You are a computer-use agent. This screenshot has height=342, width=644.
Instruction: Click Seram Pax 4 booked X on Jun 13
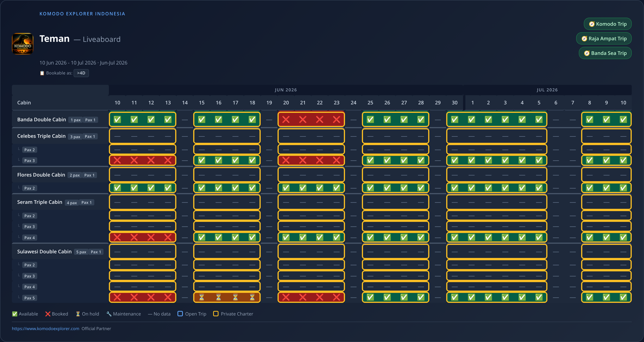(168, 237)
